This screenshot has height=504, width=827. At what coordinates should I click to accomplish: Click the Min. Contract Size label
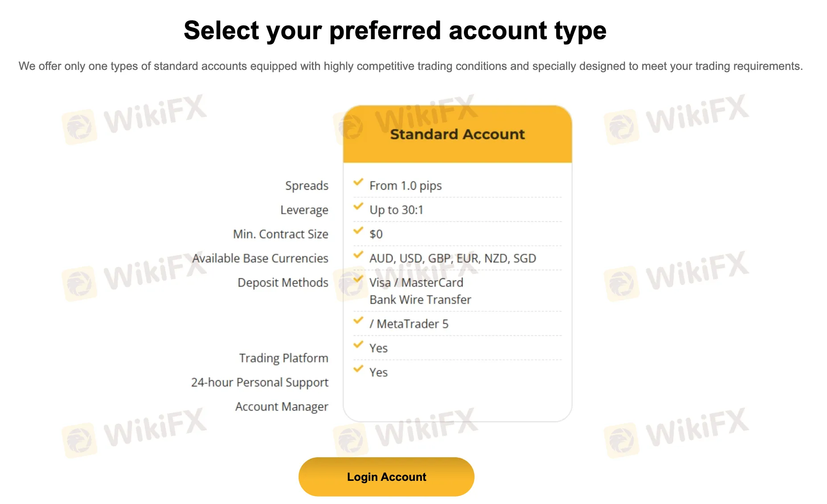point(280,234)
